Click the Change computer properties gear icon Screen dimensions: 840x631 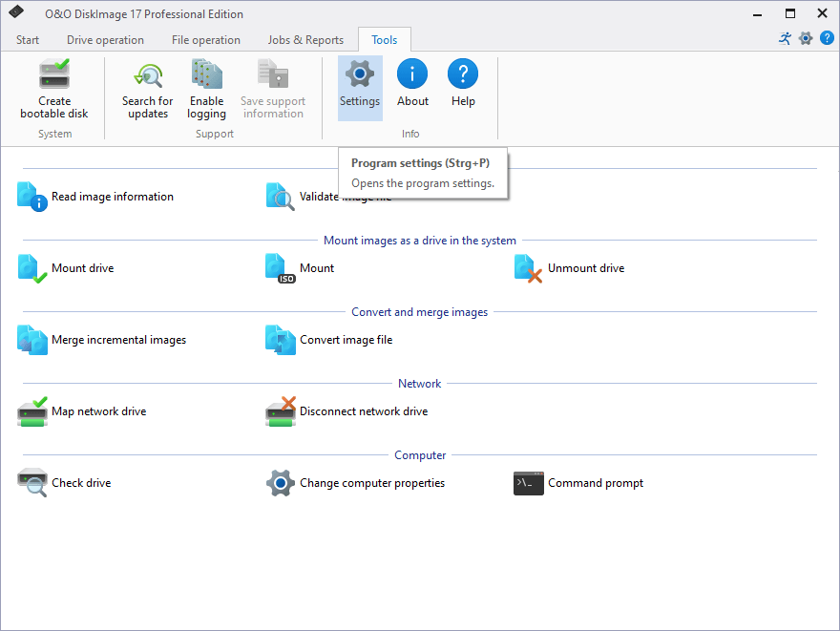tap(281, 483)
